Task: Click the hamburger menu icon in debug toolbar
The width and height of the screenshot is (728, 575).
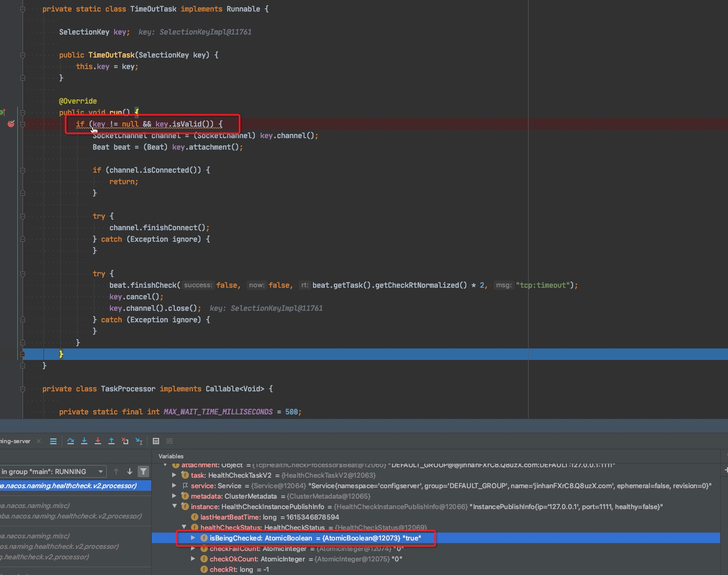Action: 53,441
